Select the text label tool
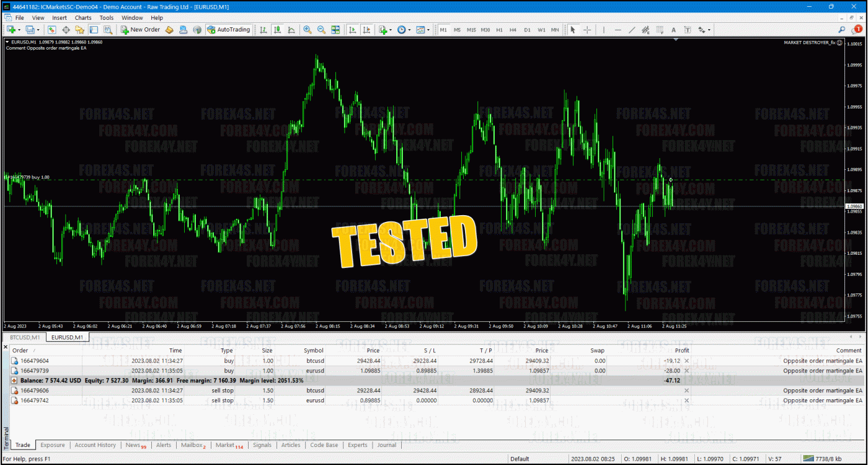 pyautogui.click(x=673, y=29)
